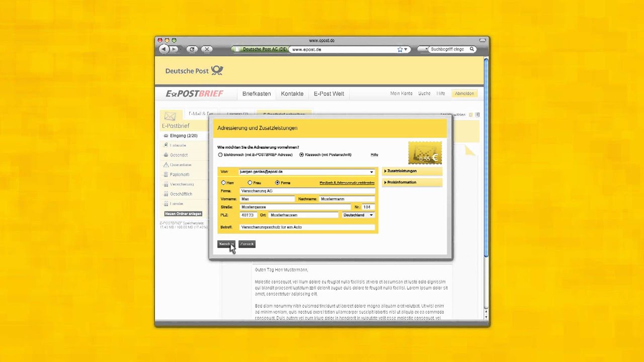Click into the Betreff subject field
The image size is (644, 362).
pyautogui.click(x=307, y=227)
